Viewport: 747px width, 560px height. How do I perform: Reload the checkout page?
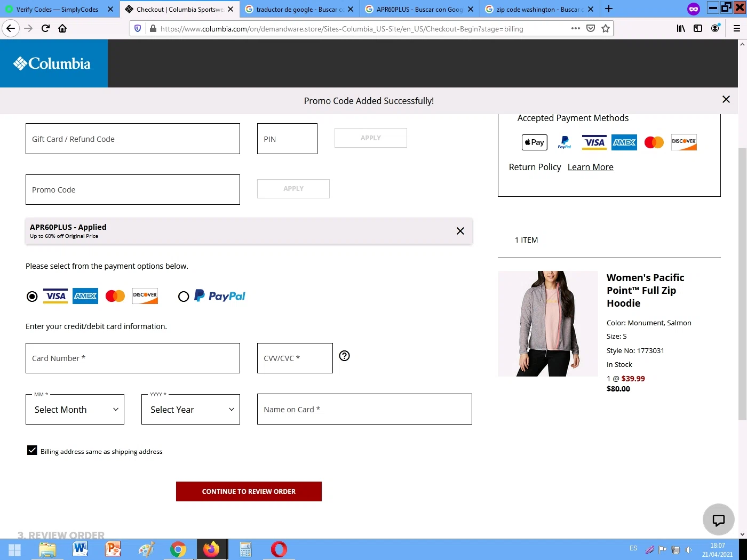[x=45, y=28]
